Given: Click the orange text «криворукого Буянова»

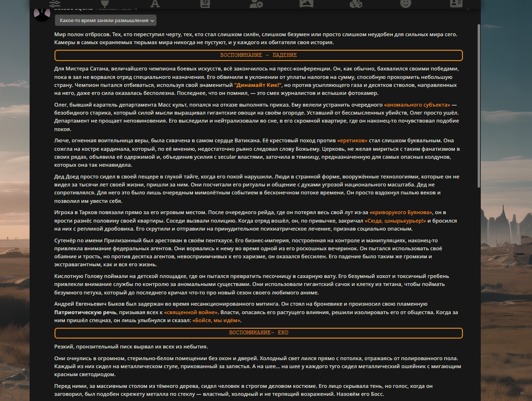Looking at the screenshot, I should pos(401,212).
